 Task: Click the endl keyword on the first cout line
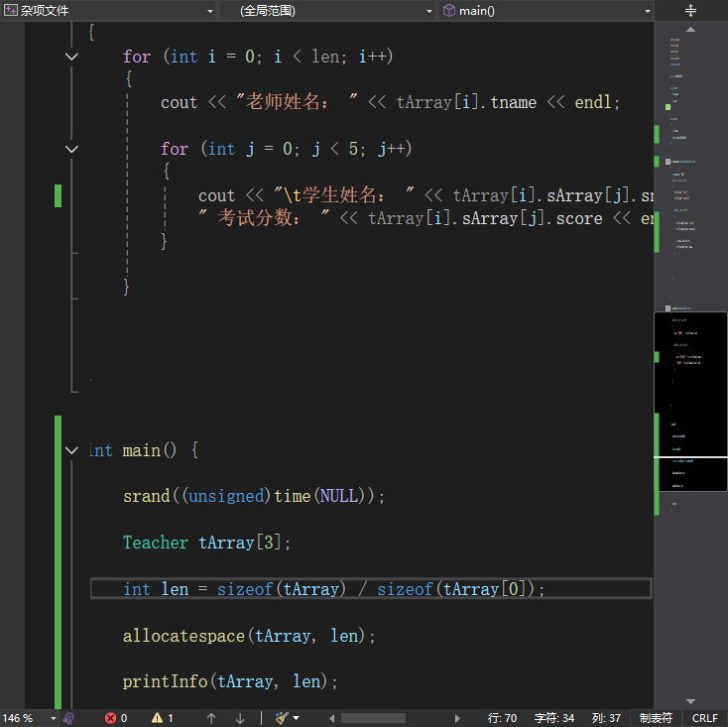pos(593,102)
